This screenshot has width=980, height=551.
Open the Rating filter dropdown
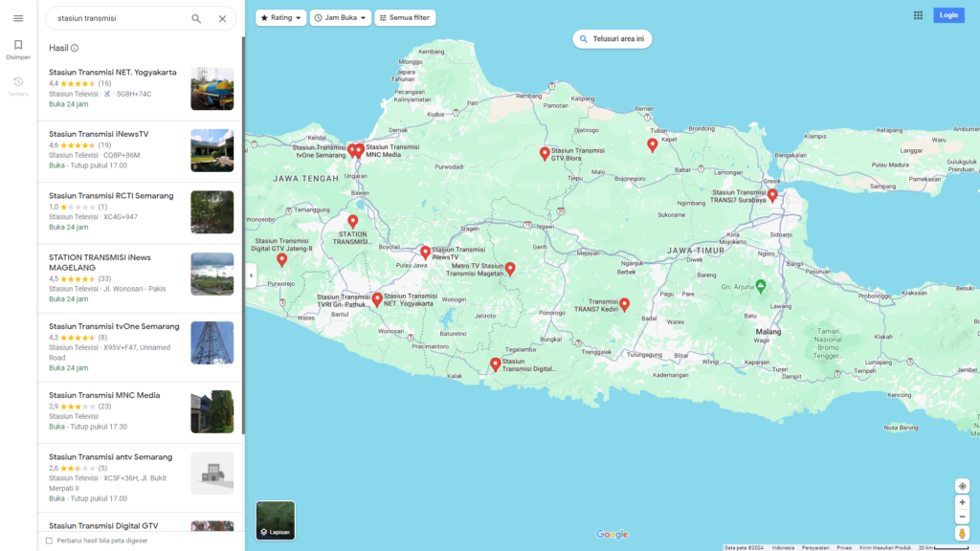click(x=280, y=18)
